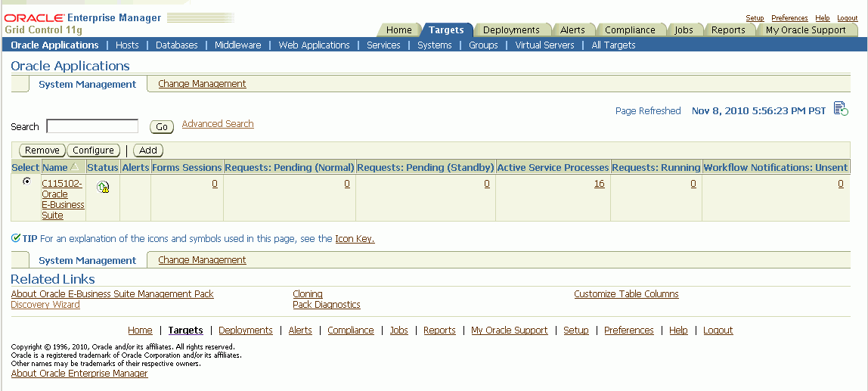Click the Configure button
This screenshot has width=868, height=391.
coord(93,150)
